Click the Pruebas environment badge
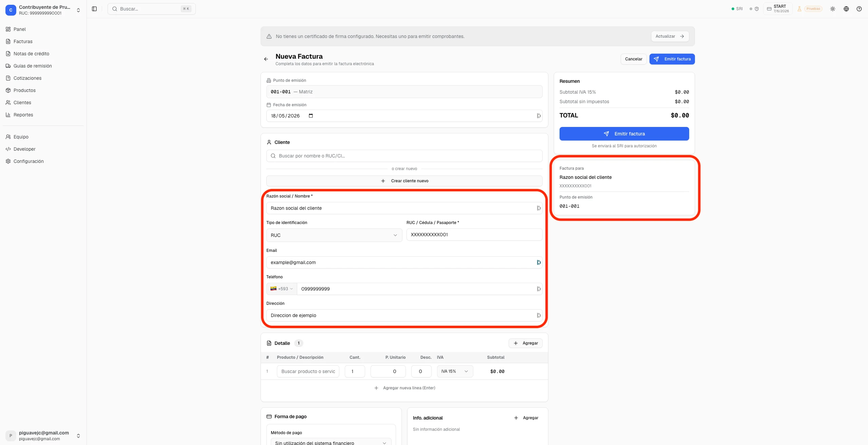Viewport: 868px width, 445px height. tap(813, 9)
